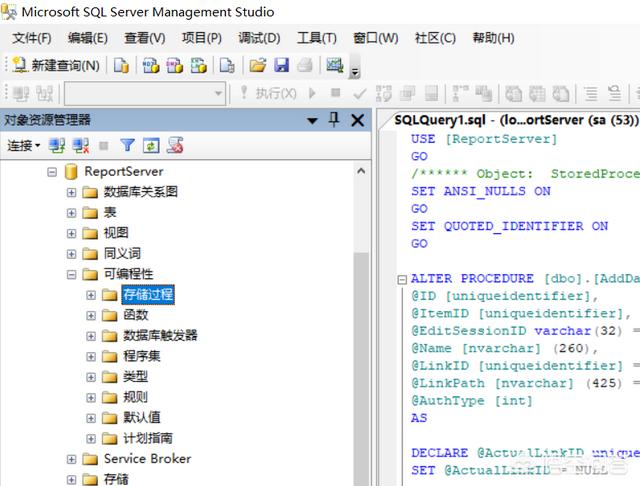Collapse the ALTER PROCEDURE code block
Screen dimensions: 640x486
tap(402, 279)
